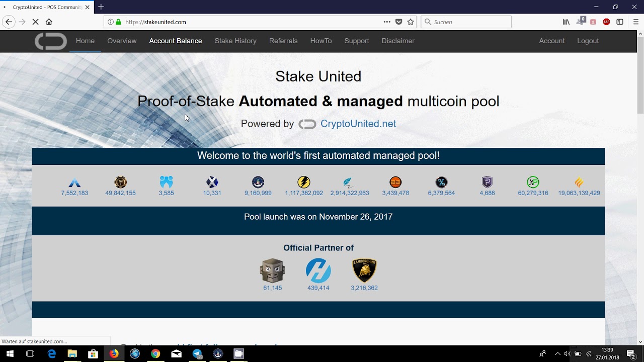This screenshot has width=644, height=362.
Task: Select the orange coin icon above 3,439,478
Action: point(395,182)
